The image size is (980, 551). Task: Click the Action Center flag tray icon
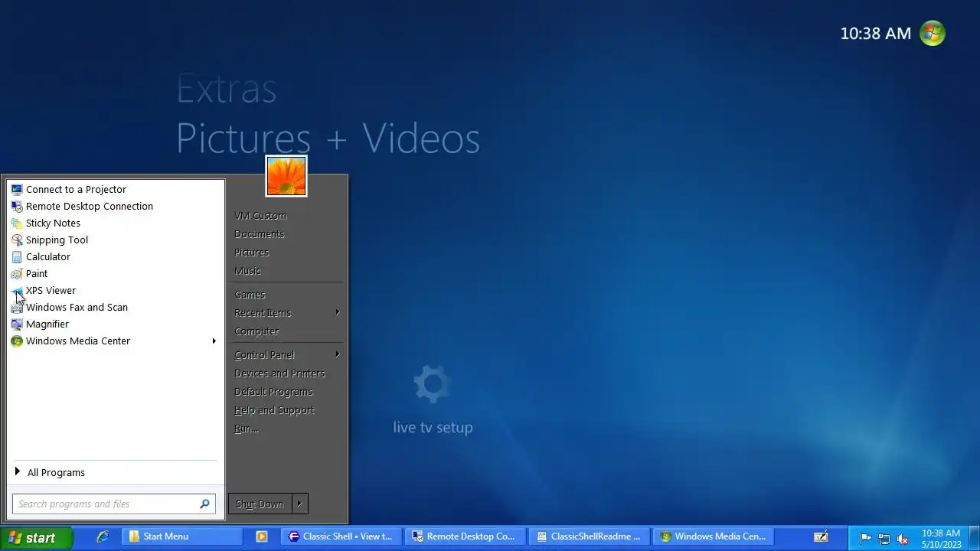(x=866, y=538)
